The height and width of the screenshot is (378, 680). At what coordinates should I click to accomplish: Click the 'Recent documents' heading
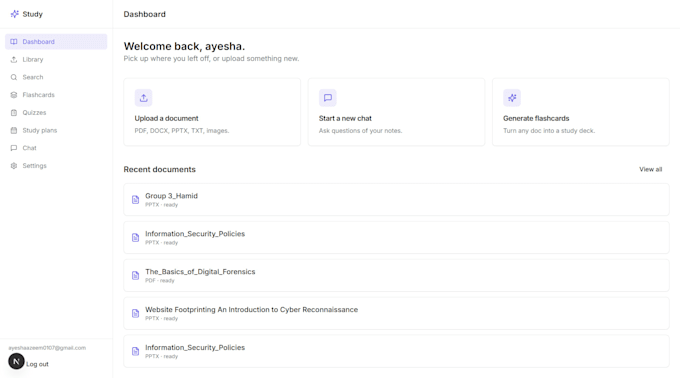(160, 169)
